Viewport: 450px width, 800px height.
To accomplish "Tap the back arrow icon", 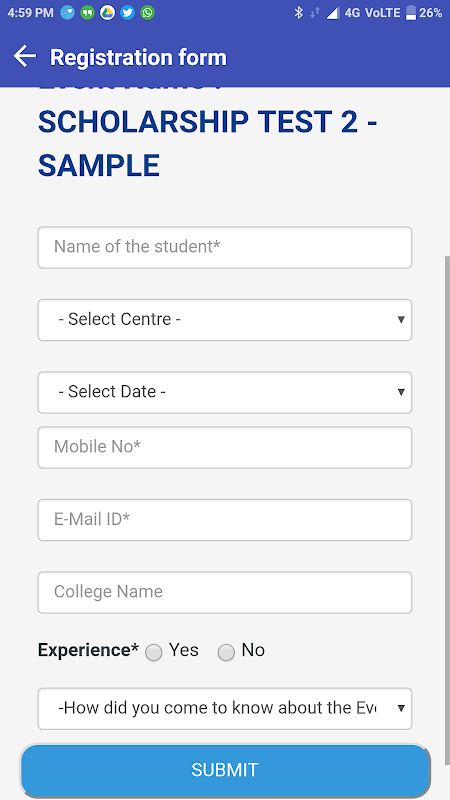I will pyautogui.click(x=24, y=57).
